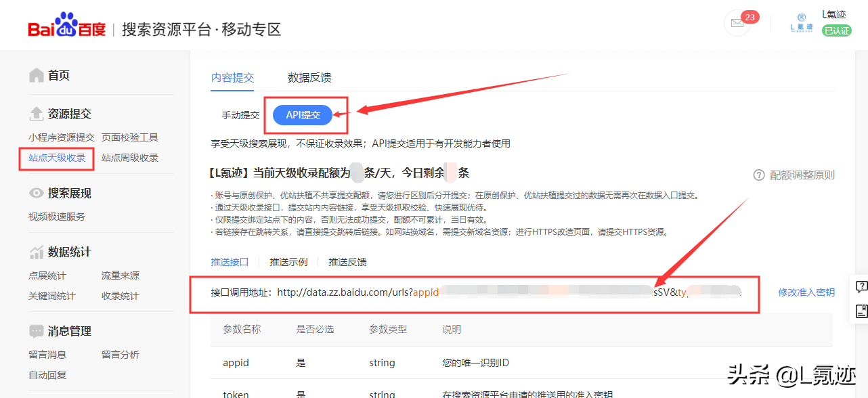Click the appid parameter name cell
Viewport: 868px width, 398px height.
(x=236, y=363)
